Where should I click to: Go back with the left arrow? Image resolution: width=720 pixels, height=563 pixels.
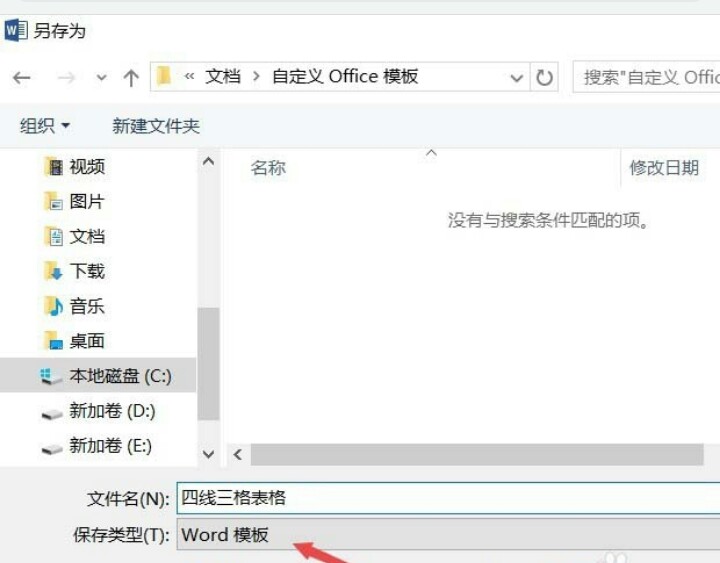(x=22, y=78)
